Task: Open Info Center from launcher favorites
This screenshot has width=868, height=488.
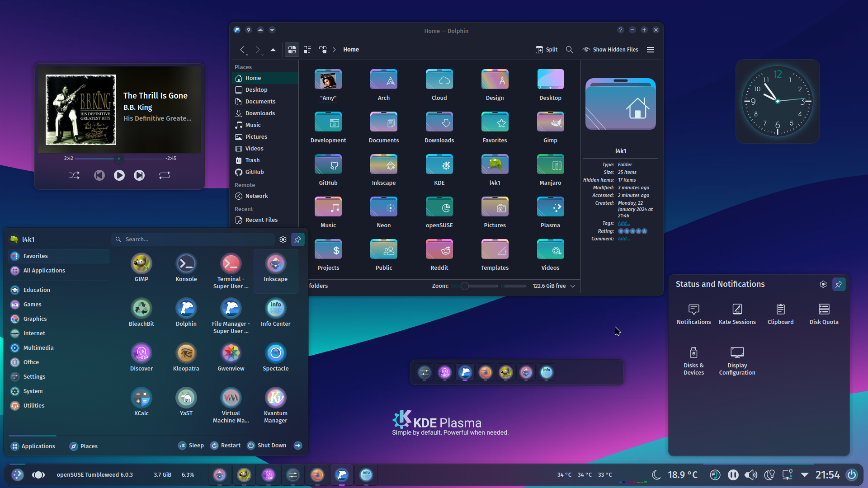Action: coord(275,313)
